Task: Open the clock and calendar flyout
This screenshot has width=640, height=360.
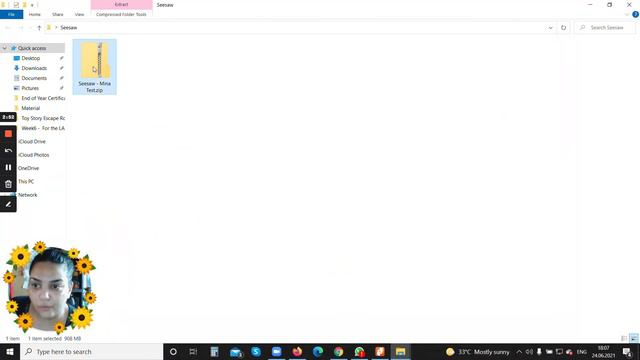Action: click(x=604, y=351)
